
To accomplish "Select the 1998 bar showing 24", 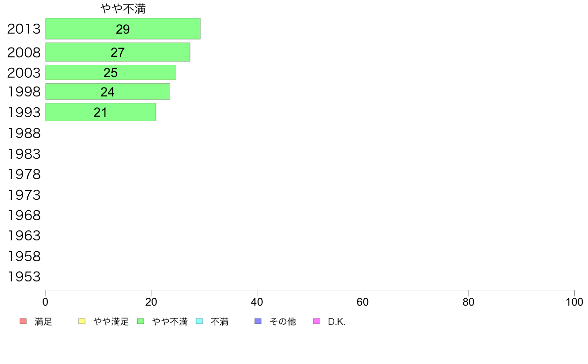I will pyautogui.click(x=107, y=91).
